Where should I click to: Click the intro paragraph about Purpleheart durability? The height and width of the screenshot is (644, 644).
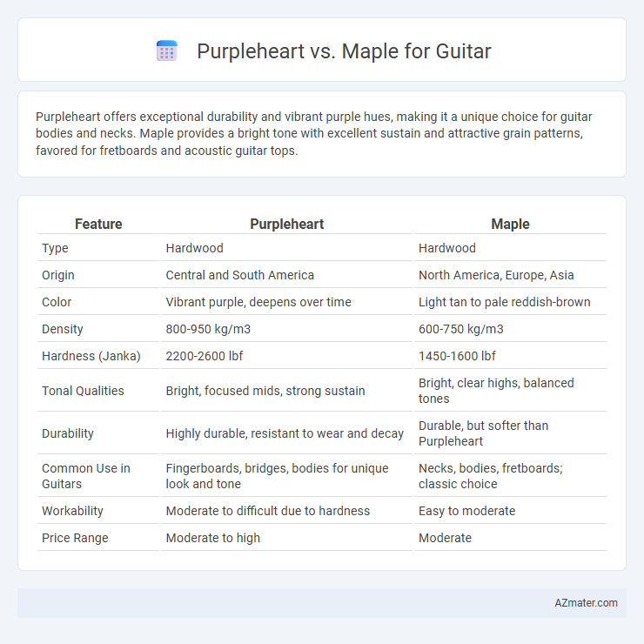tap(314, 133)
